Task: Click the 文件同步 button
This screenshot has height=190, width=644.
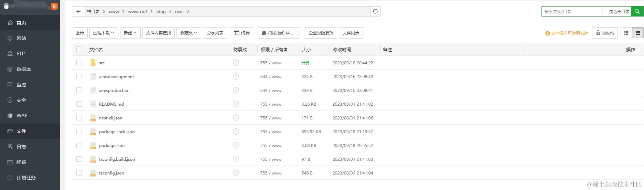Action: [351, 33]
